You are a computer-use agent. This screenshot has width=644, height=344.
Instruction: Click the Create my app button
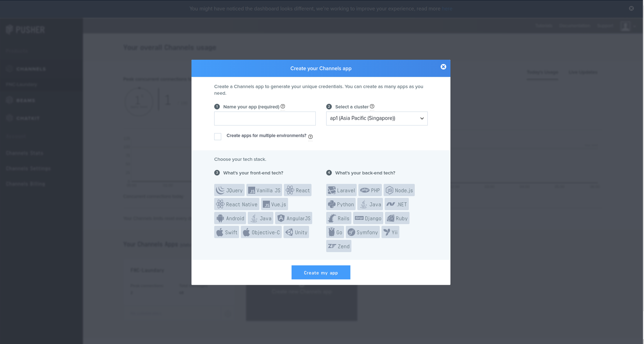click(321, 273)
